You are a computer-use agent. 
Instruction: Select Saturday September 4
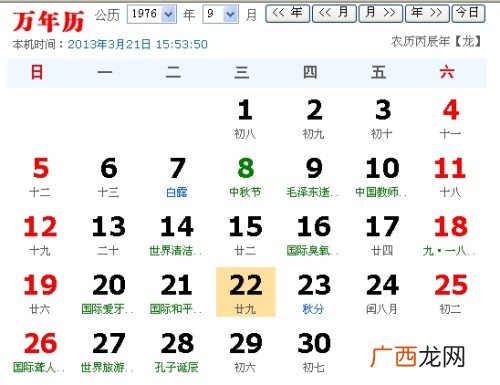(451, 119)
